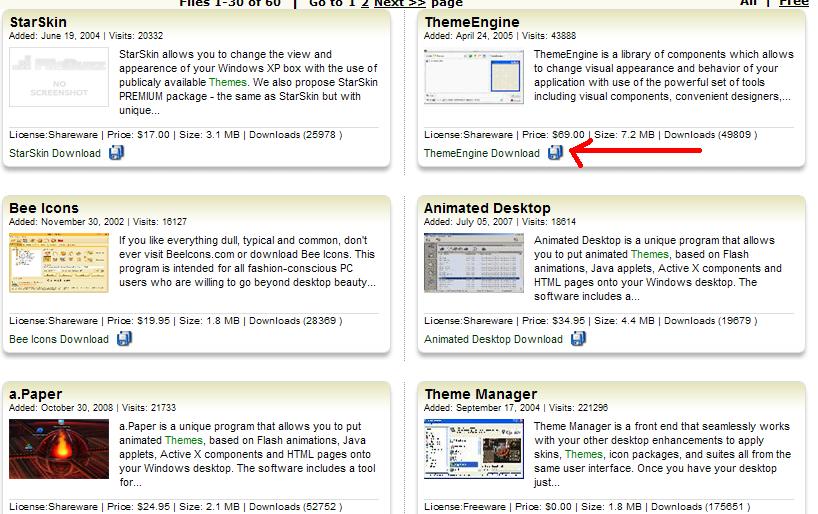Click ThemeEngine 'Downloads (49809 )' text
Image resolution: width=818 pixels, height=514 pixels.
(711, 135)
